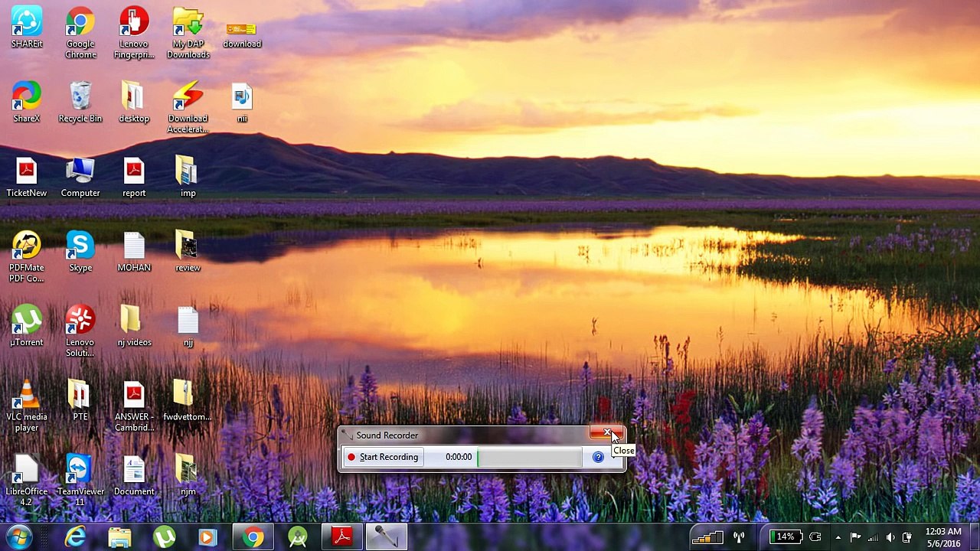Click the Start Recording button
Screen dimensions: 980x551
[382, 457]
